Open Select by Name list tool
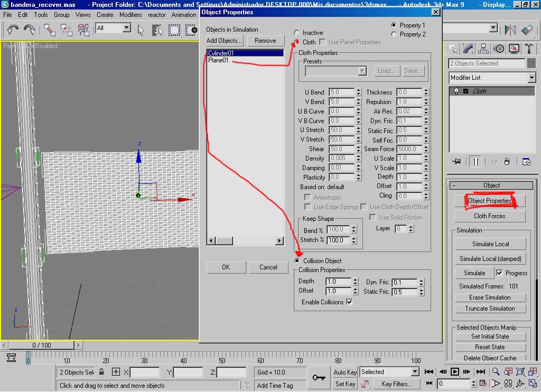541x392 pixels. tap(157, 30)
